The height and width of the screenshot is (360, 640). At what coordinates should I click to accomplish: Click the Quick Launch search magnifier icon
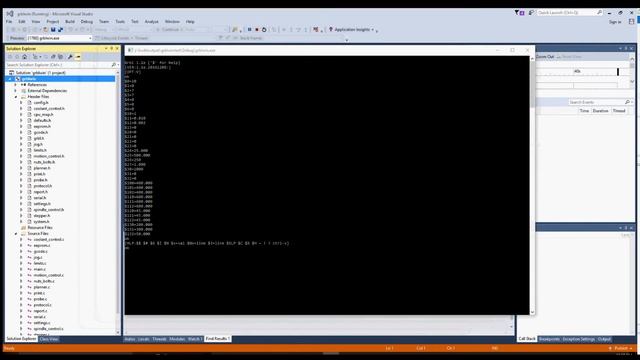click(599, 13)
